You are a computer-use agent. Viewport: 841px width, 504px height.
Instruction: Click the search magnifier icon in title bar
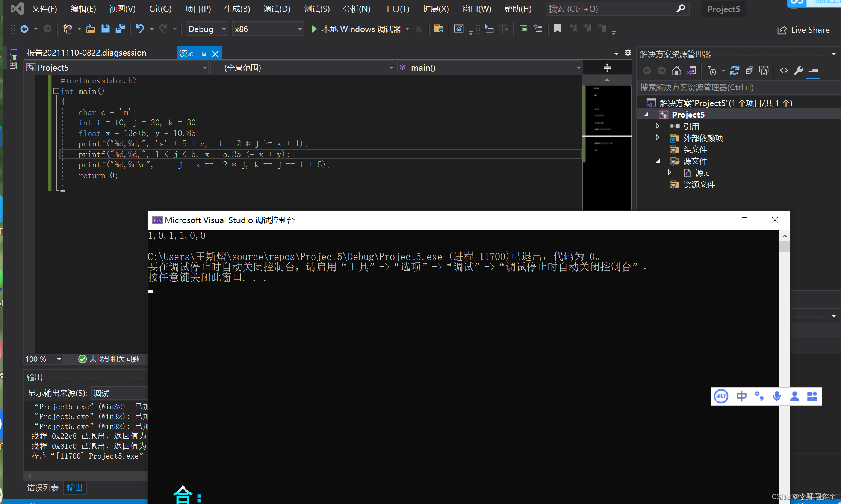coord(681,9)
